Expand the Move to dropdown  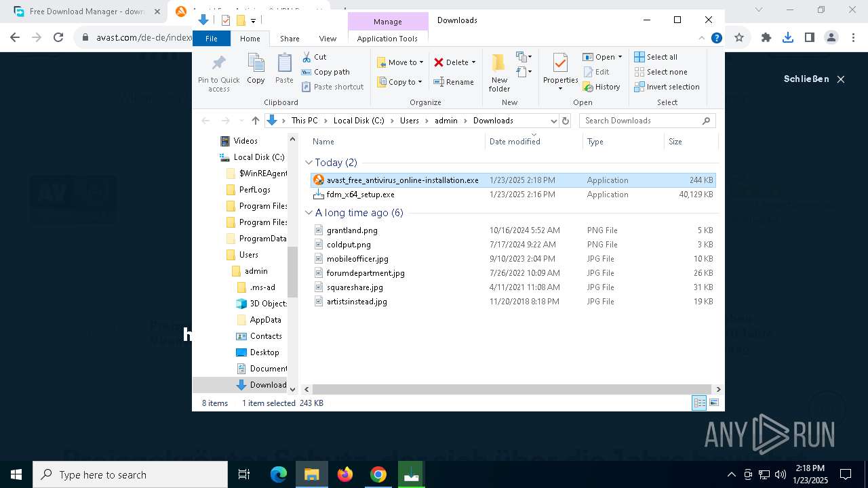[x=421, y=62]
